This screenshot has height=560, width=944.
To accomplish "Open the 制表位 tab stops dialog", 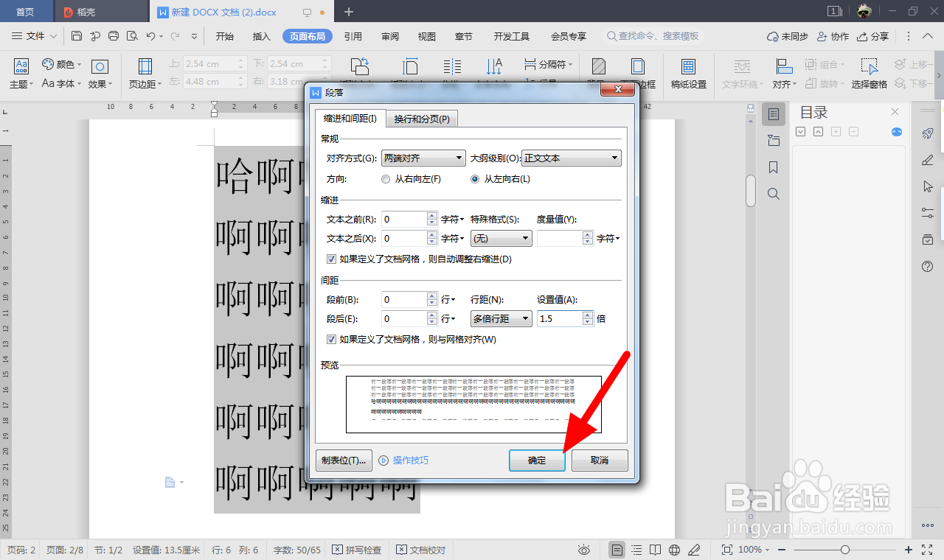I will pos(343,460).
